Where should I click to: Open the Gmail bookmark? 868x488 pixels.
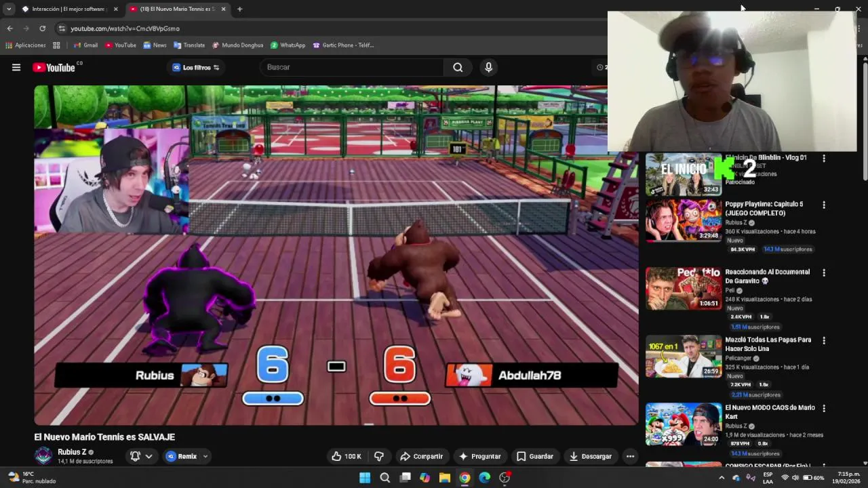85,45
